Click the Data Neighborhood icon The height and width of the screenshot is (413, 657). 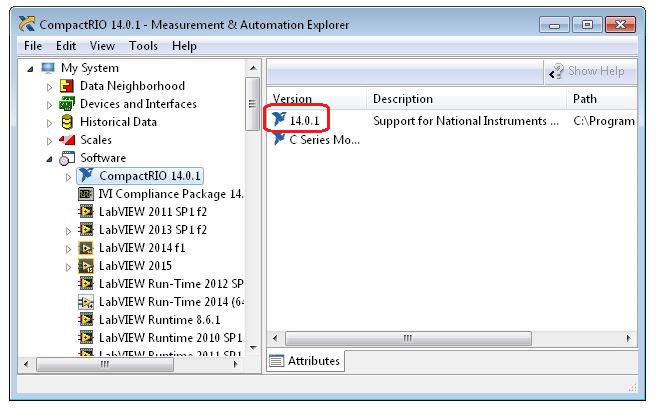coord(68,86)
